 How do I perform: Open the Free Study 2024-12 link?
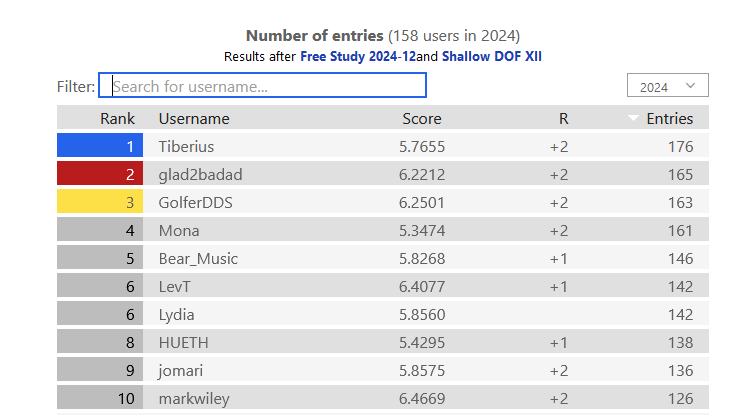click(358, 57)
